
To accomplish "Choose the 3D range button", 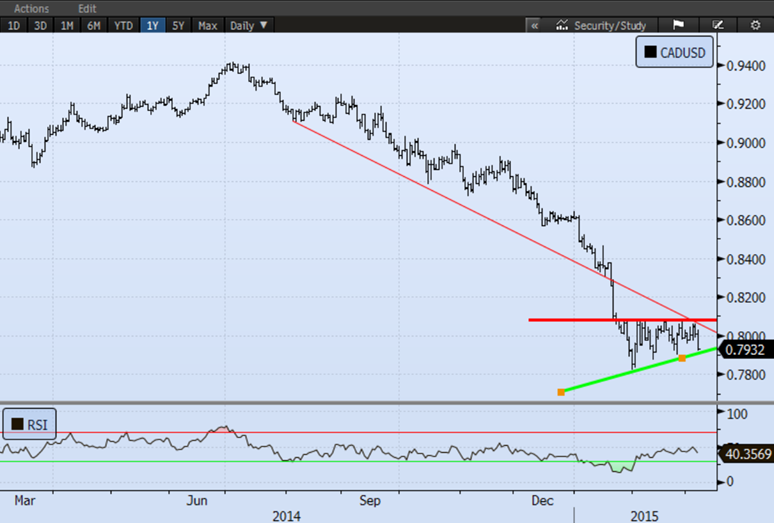I will click(40, 25).
